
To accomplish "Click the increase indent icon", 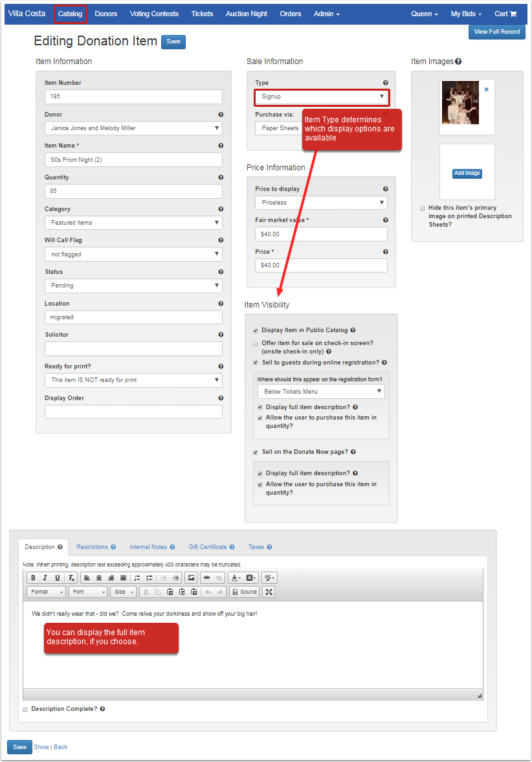I will tap(175, 578).
